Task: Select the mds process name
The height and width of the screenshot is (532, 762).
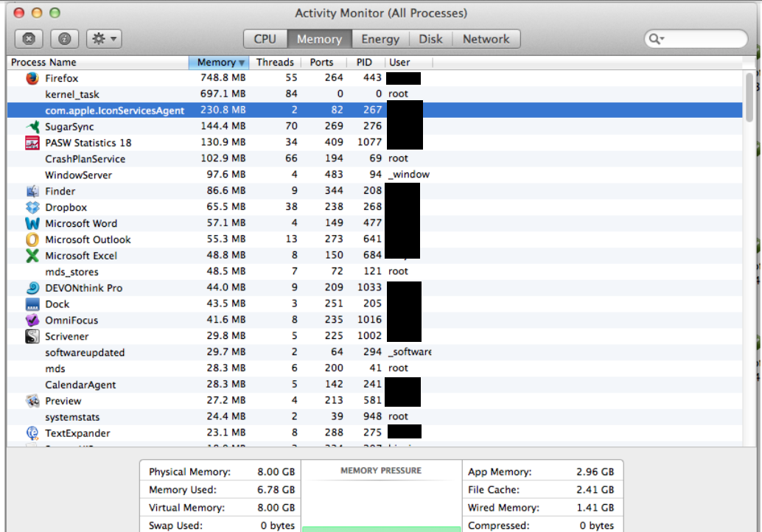Action: pyautogui.click(x=55, y=368)
